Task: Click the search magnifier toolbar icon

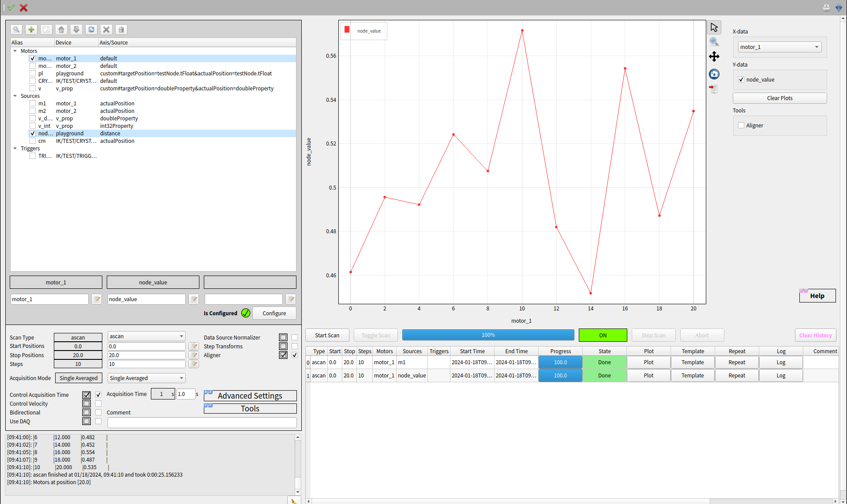Action: [16, 30]
